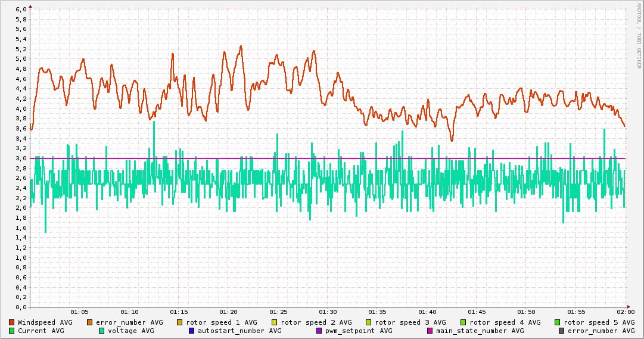The image size is (644, 339).
Task: Select the rotor speed 1 AVG swatch
Action: tap(180, 322)
